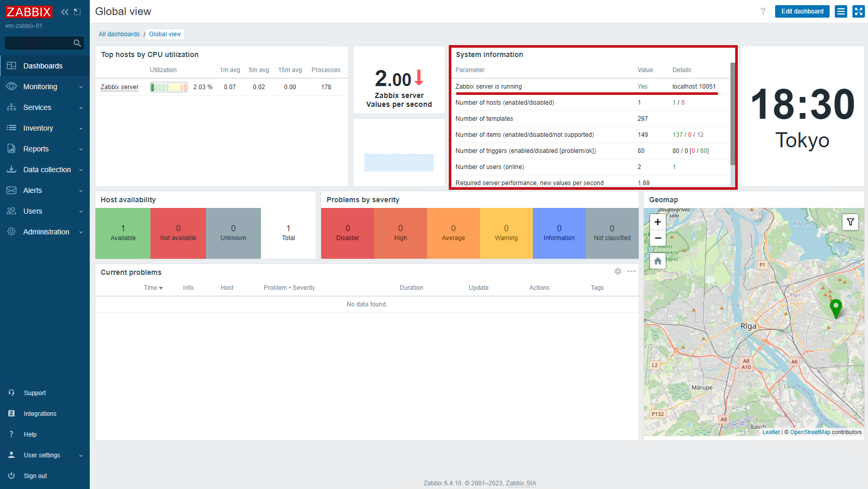868x489 pixels.
Task: Open the dashboard actions hamburger menu
Action: pos(841,11)
